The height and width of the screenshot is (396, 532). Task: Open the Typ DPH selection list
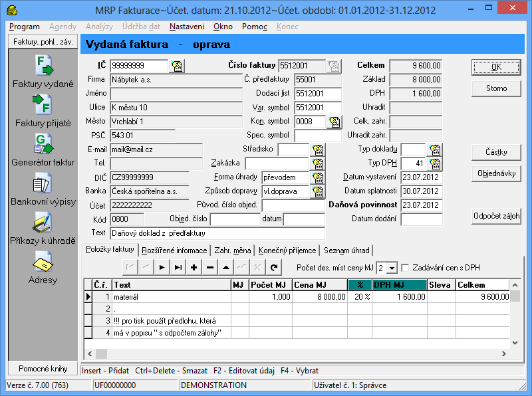click(435, 163)
